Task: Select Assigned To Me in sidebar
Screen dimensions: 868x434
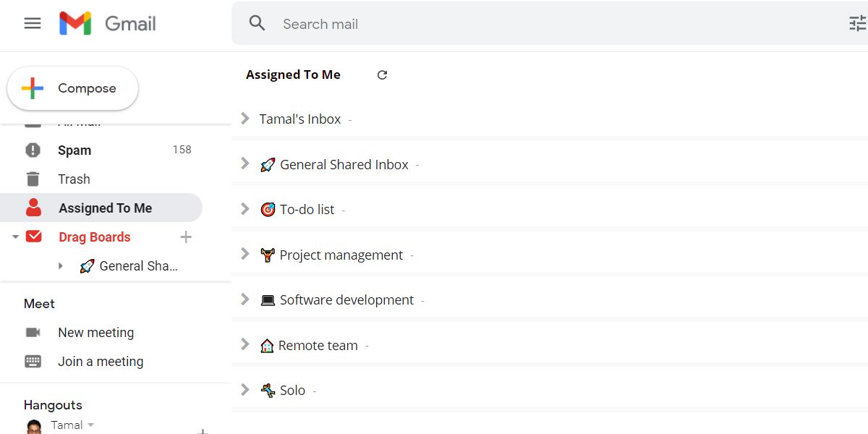Action: [105, 208]
